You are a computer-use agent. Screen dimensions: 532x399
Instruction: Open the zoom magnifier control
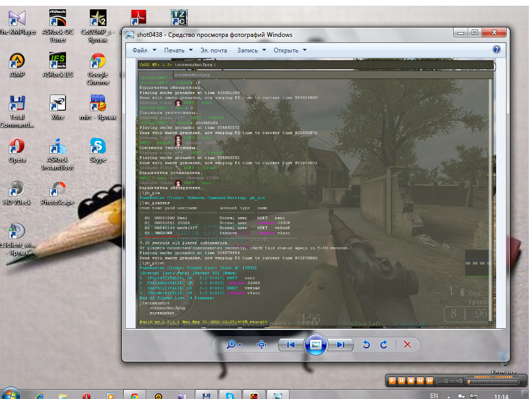coord(234,345)
